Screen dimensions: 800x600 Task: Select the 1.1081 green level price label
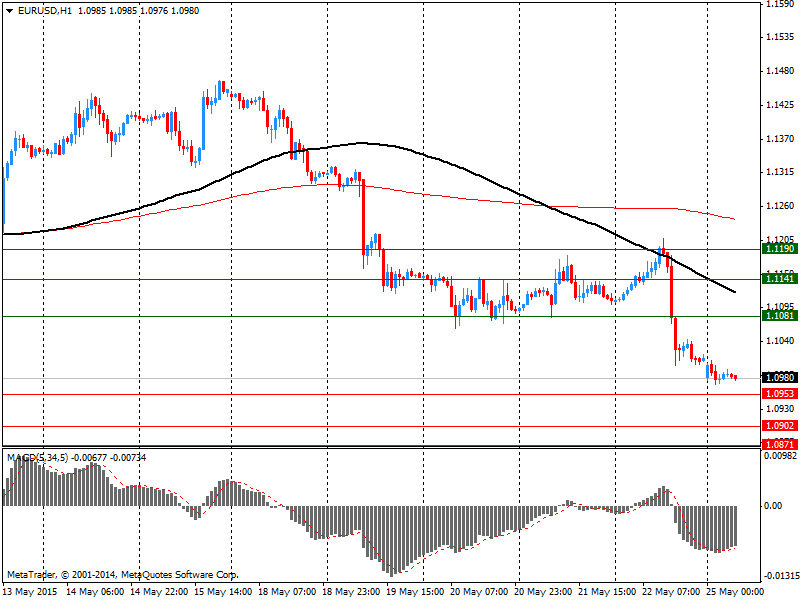coord(780,316)
